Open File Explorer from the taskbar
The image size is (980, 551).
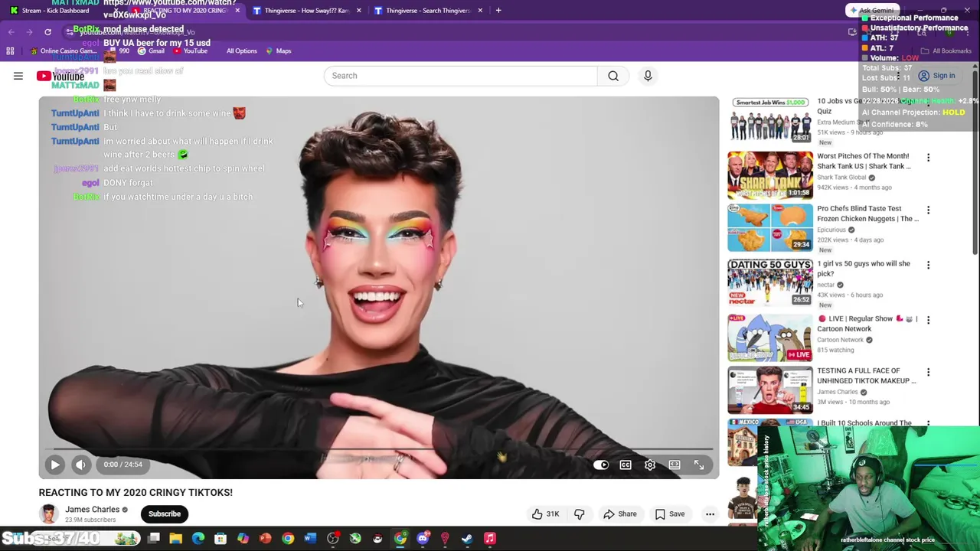click(176, 539)
